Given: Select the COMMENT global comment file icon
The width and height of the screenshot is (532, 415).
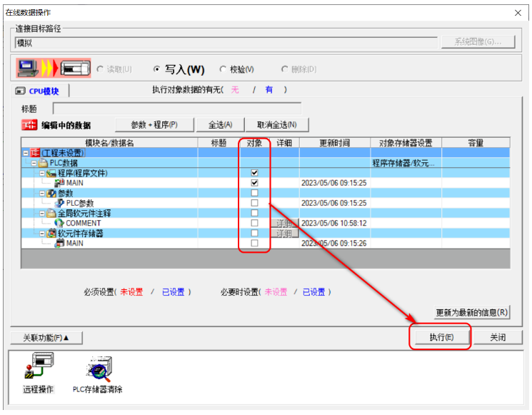Looking at the screenshot, I should click(x=59, y=223).
